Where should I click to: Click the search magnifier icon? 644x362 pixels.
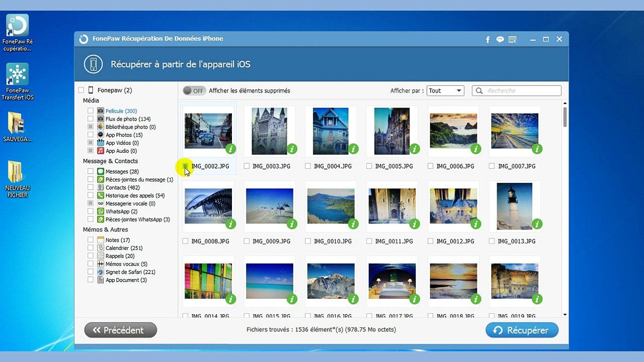pos(479,91)
